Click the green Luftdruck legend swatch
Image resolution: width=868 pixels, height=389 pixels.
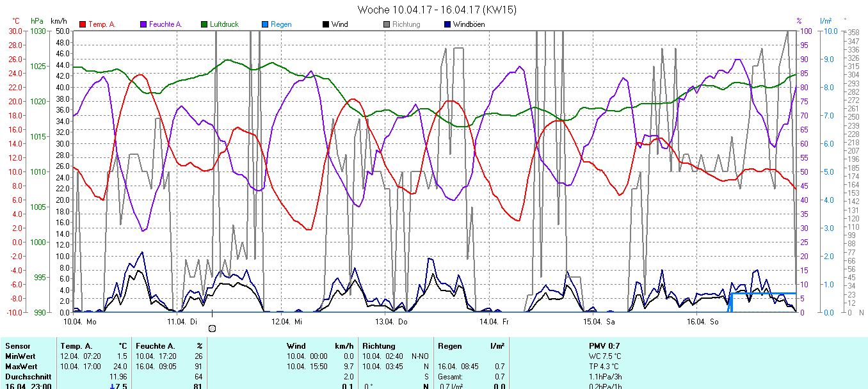coord(204,24)
